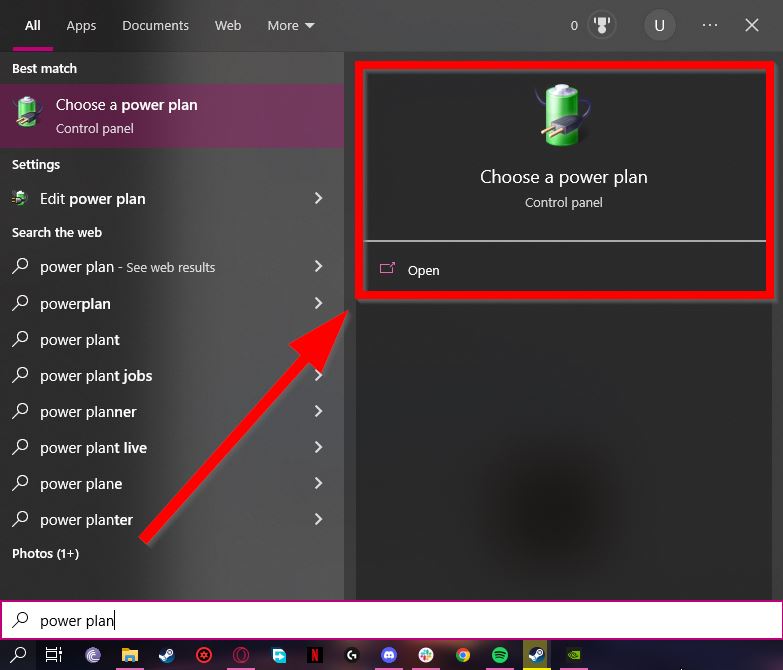The image size is (783, 670).
Task: Open the three-dot options menu
Action: (x=710, y=25)
